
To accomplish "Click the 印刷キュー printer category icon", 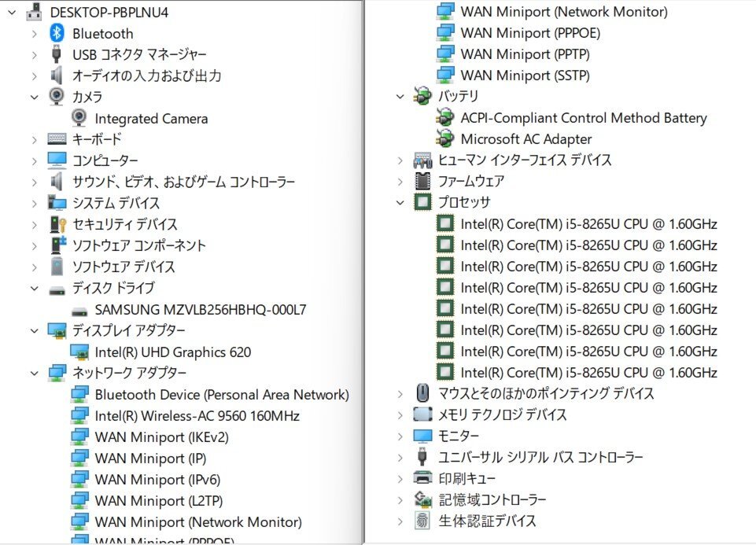I will coord(422,478).
